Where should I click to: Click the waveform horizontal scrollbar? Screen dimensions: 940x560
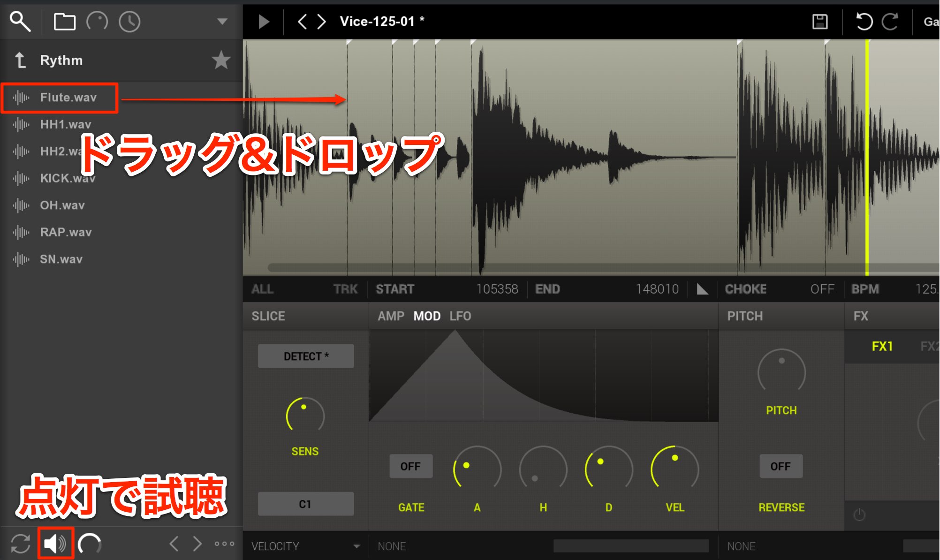603,268
